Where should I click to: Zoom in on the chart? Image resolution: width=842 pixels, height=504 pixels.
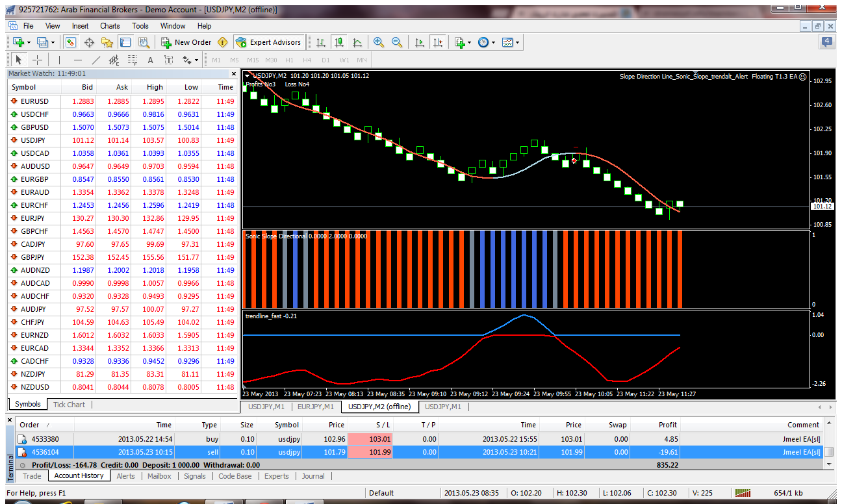click(379, 42)
